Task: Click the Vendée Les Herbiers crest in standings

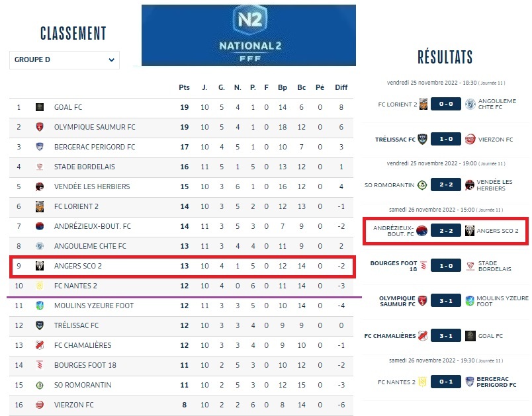Action: [x=40, y=187]
